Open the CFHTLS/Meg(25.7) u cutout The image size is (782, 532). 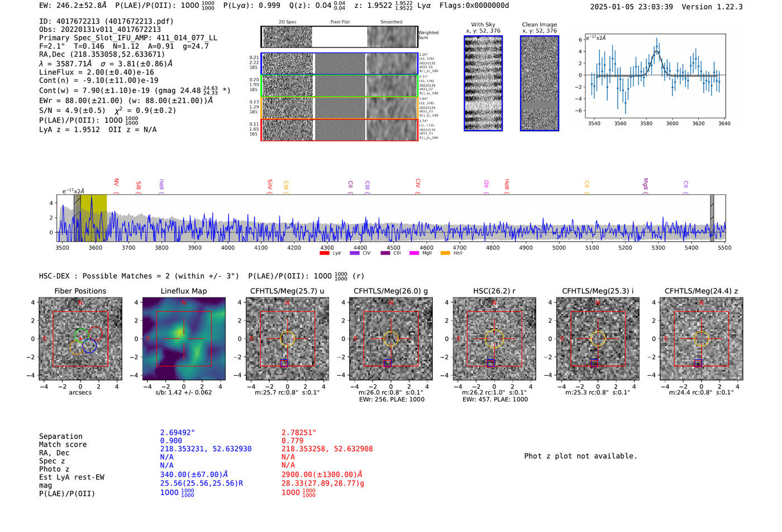287,339
